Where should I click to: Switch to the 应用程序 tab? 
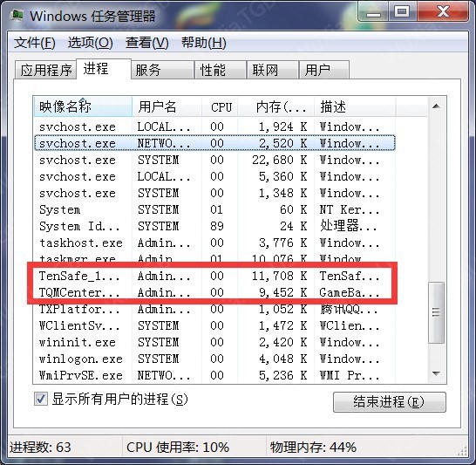tap(45, 70)
